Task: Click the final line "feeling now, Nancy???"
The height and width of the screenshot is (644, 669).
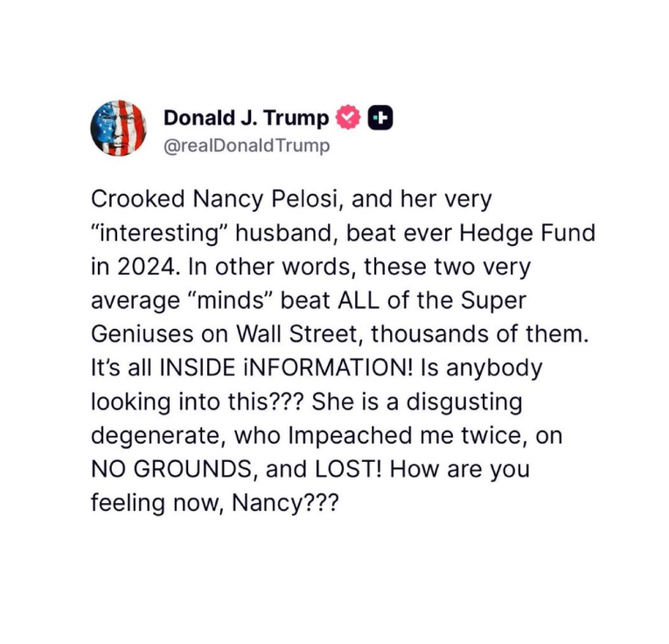Action: point(214,502)
